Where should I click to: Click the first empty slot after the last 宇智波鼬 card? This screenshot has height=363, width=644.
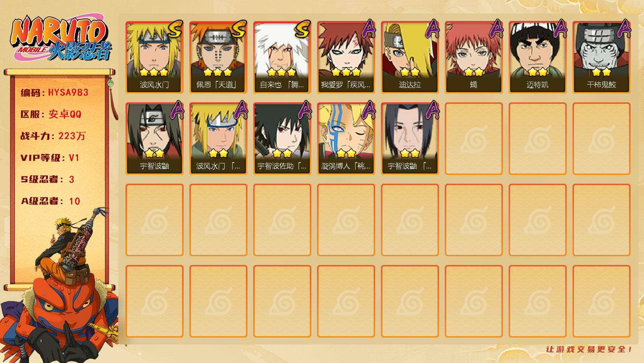[473, 139]
